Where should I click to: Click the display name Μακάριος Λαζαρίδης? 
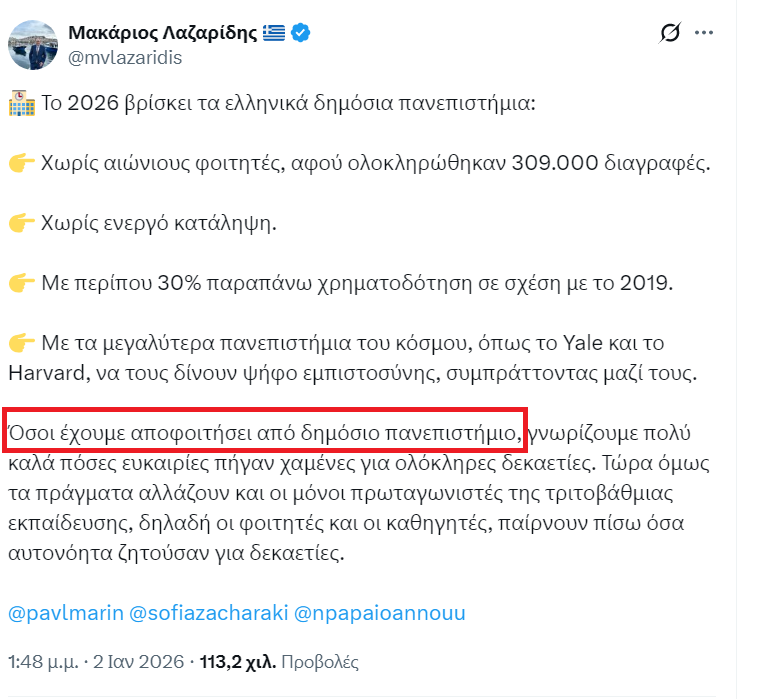[162, 34]
